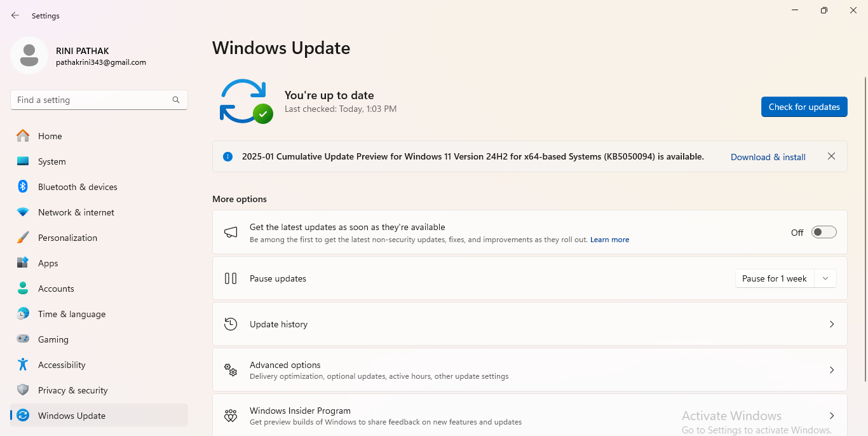Open the Pause for 1 week dropdown arrow
The image size is (868, 436).
click(825, 278)
